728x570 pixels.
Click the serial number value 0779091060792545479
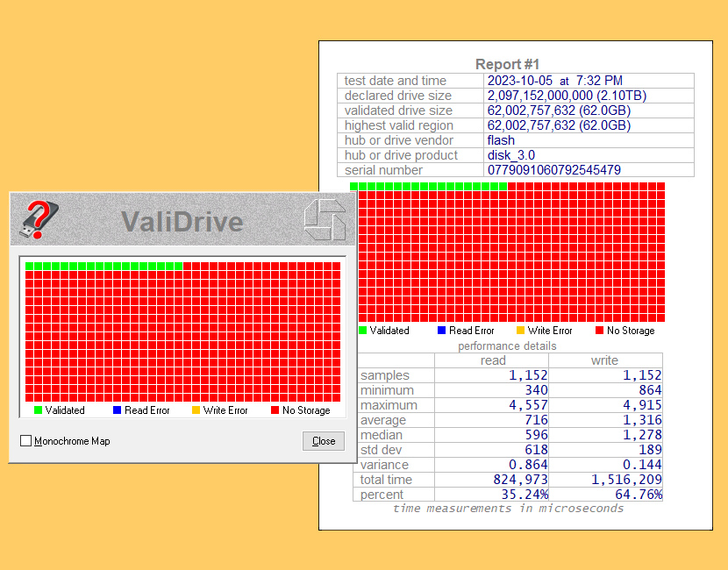tap(553, 170)
